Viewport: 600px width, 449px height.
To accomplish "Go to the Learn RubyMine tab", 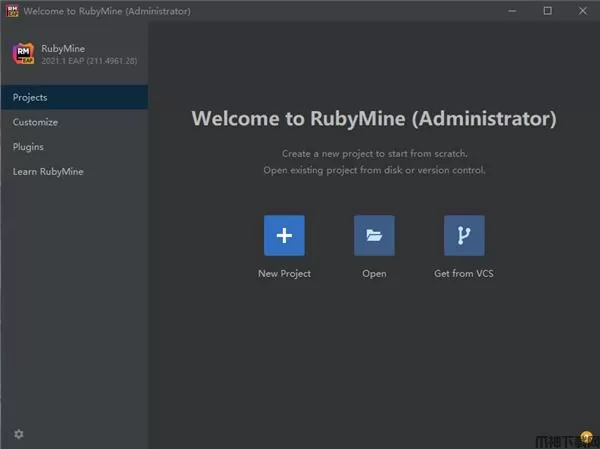I will [x=48, y=172].
